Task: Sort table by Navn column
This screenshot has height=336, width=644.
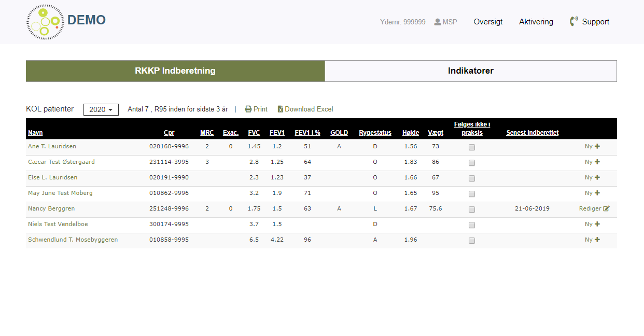Action: 35,133
